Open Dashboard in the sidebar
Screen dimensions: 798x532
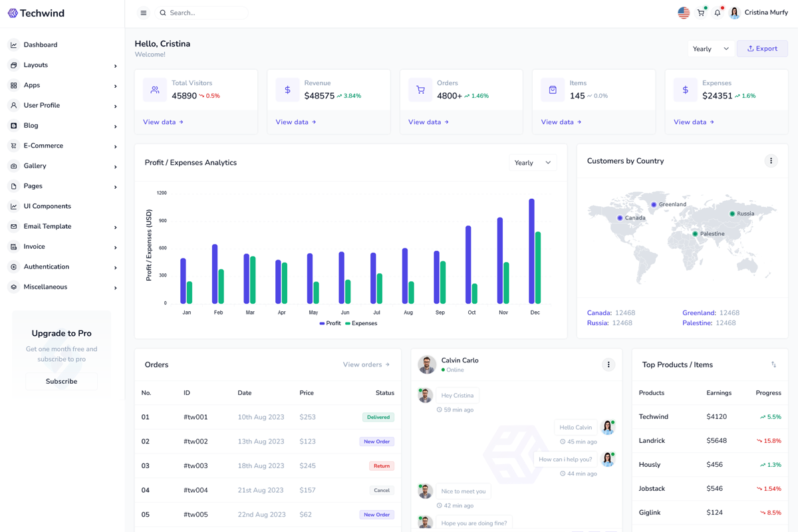click(x=41, y=45)
